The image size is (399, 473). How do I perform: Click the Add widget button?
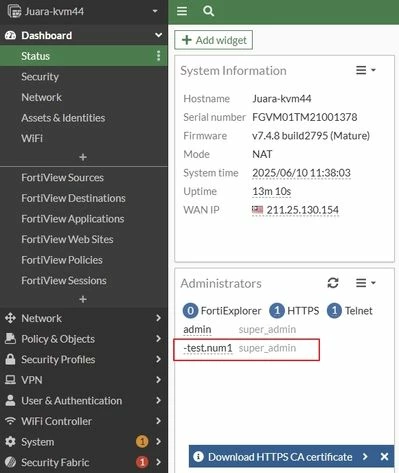click(x=213, y=40)
